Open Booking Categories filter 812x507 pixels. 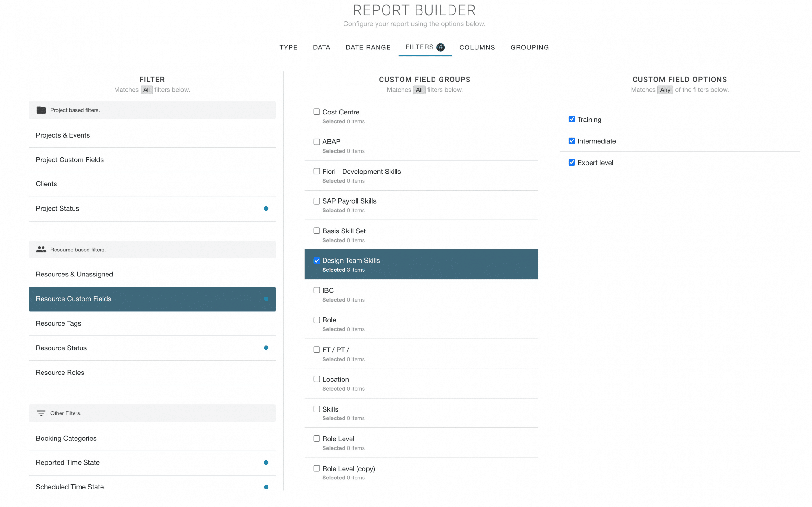152,438
